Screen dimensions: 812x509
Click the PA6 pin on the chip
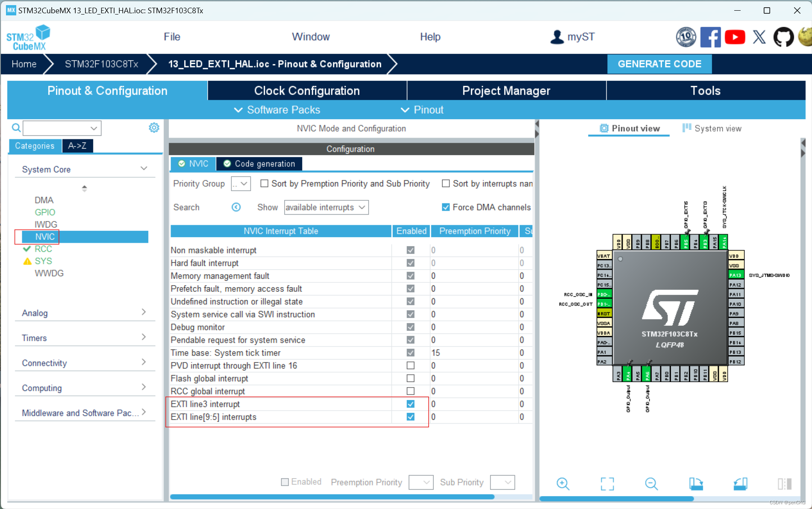click(647, 374)
